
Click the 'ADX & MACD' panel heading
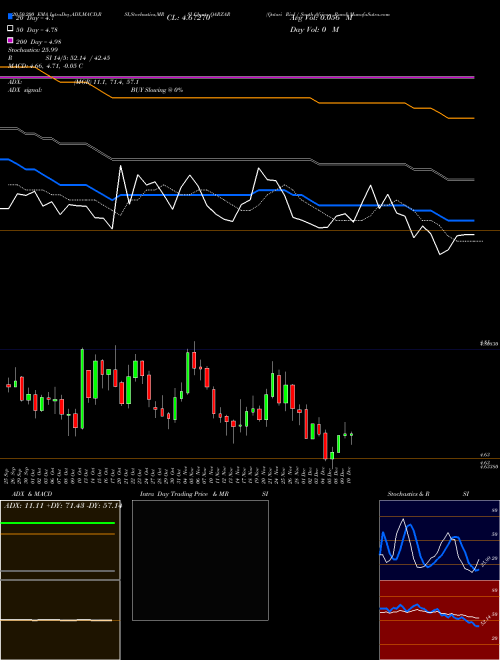tap(32, 494)
